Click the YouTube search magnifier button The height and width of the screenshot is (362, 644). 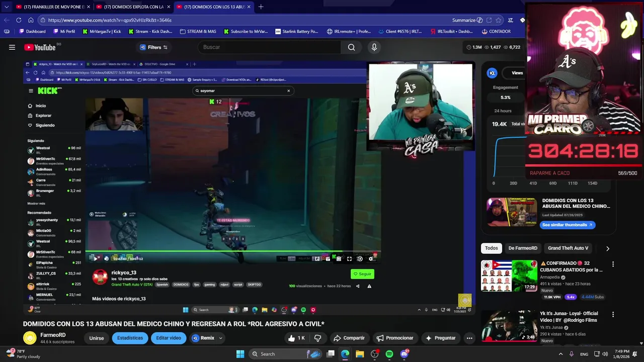tap(351, 47)
